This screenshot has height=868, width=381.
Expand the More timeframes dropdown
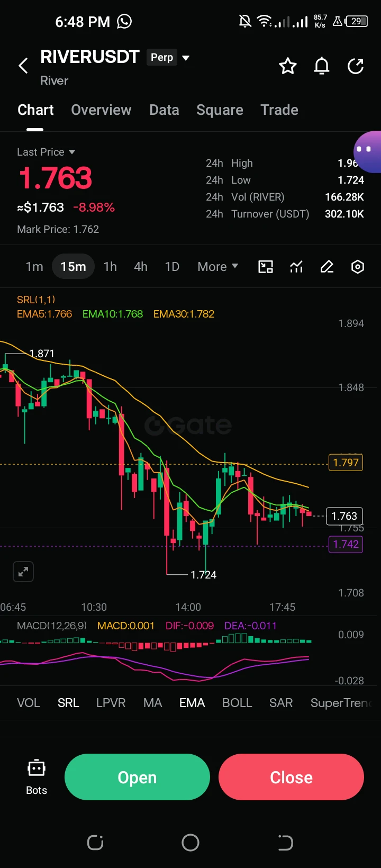tap(217, 267)
